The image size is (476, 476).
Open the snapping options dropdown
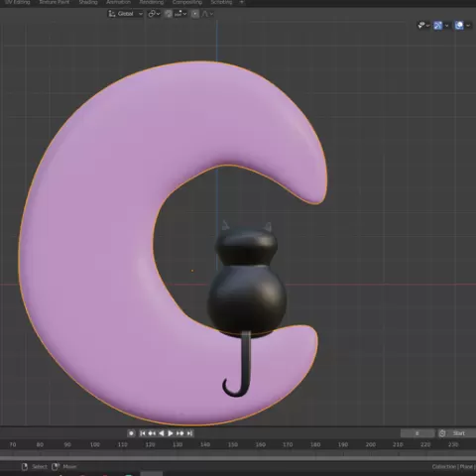pos(180,14)
